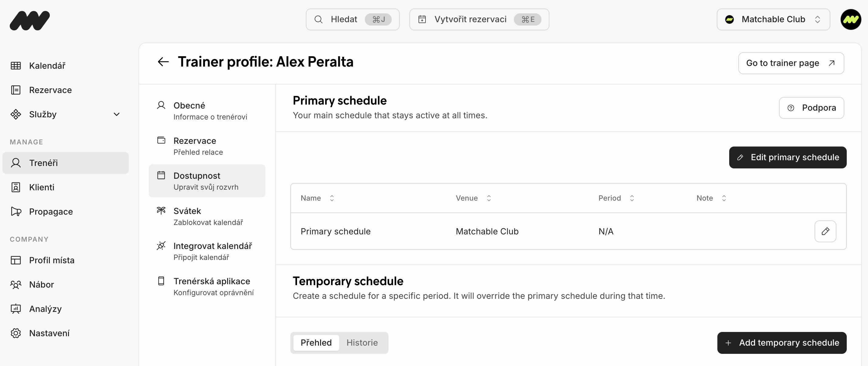Click Edit primary schedule button

788,157
